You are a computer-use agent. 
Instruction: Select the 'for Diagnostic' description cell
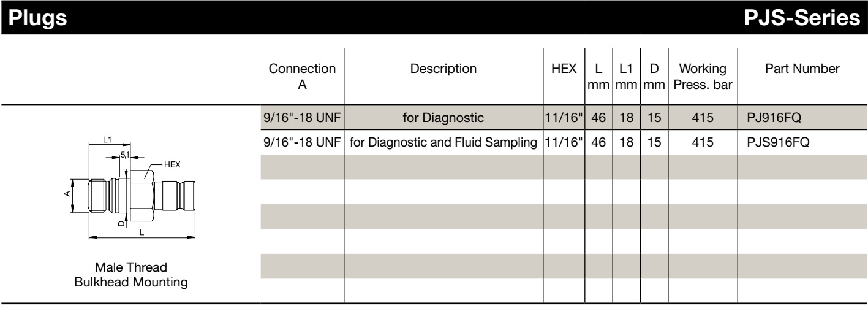coord(443,118)
